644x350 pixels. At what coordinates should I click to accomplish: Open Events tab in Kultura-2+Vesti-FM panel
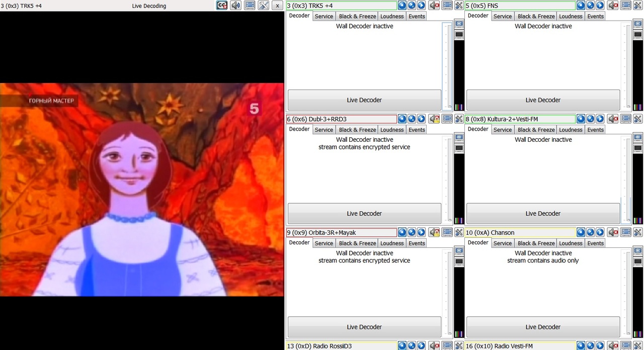[x=596, y=130]
